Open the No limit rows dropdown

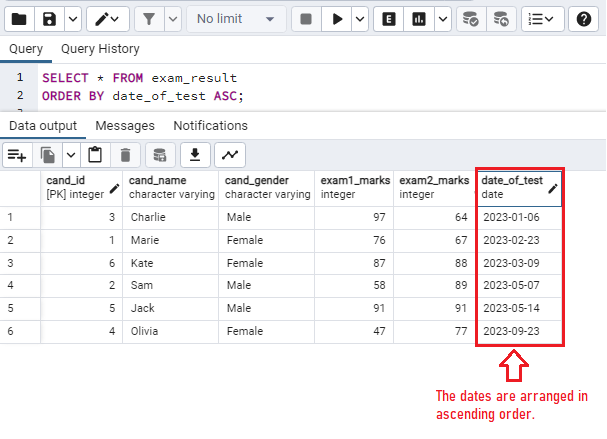(x=236, y=19)
